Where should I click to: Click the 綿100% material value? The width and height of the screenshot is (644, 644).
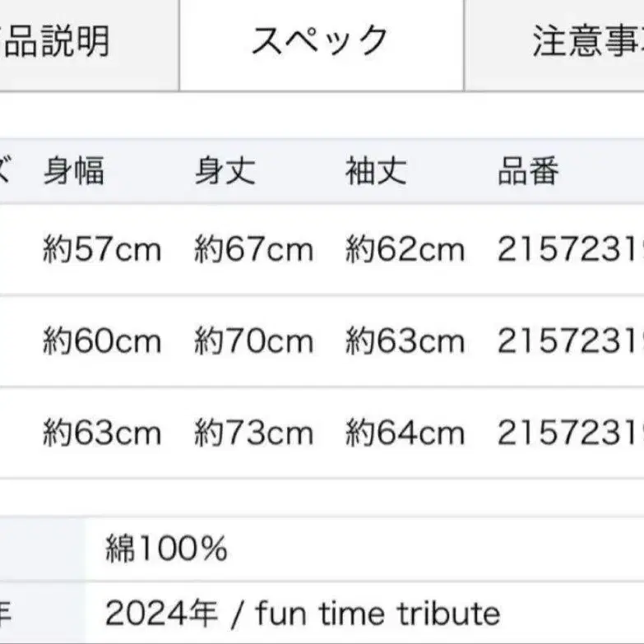pos(166,549)
